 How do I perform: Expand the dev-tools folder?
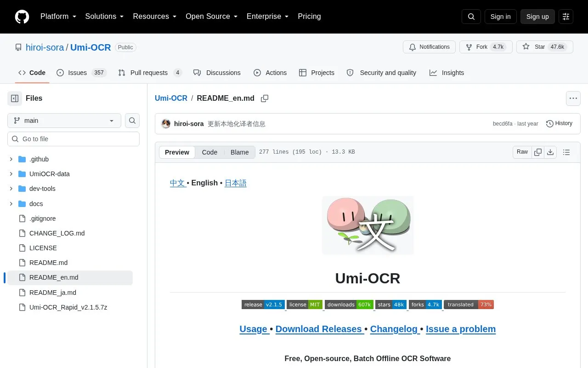tap(11, 189)
